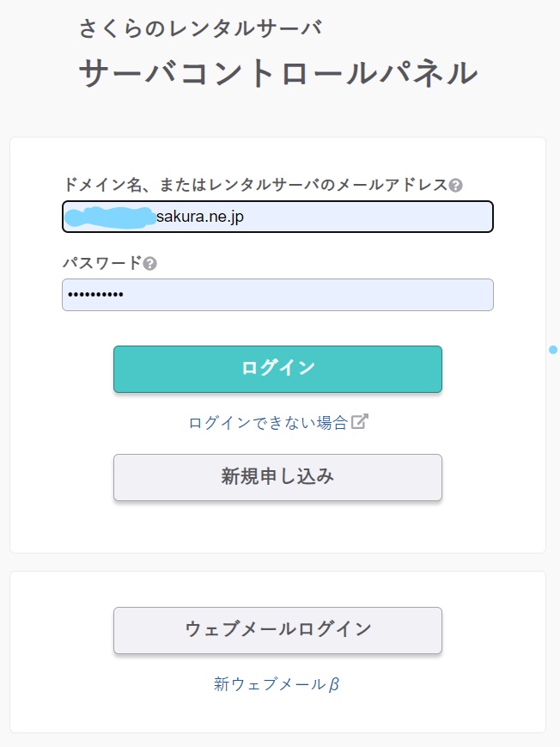Click the small blue dot at the right edge
The width and height of the screenshot is (560, 747).
coord(553,350)
